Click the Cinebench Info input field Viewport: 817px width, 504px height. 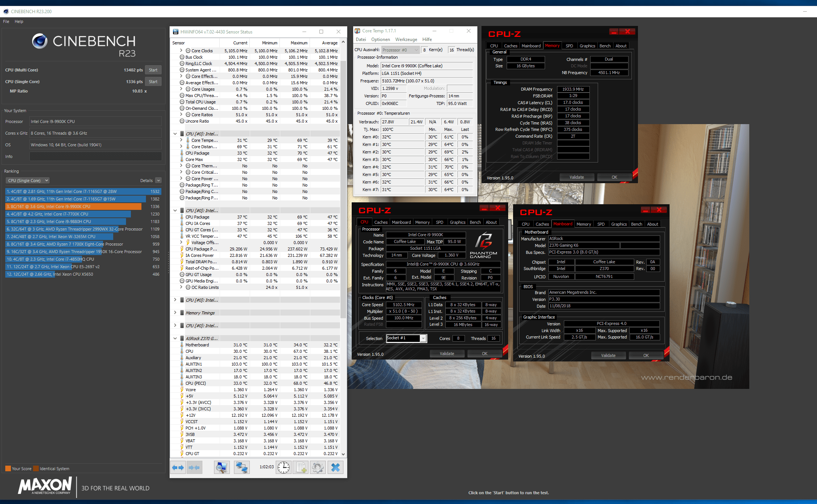96,156
